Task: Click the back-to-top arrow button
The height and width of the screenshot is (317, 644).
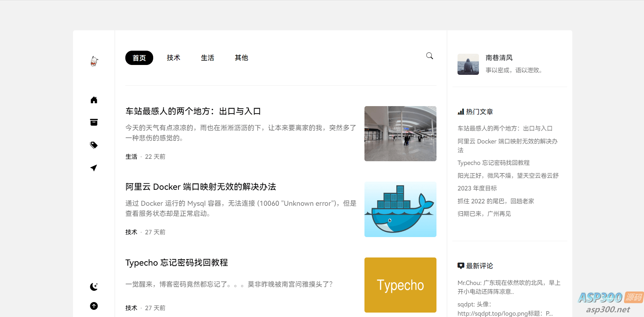Action: coord(94,306)
